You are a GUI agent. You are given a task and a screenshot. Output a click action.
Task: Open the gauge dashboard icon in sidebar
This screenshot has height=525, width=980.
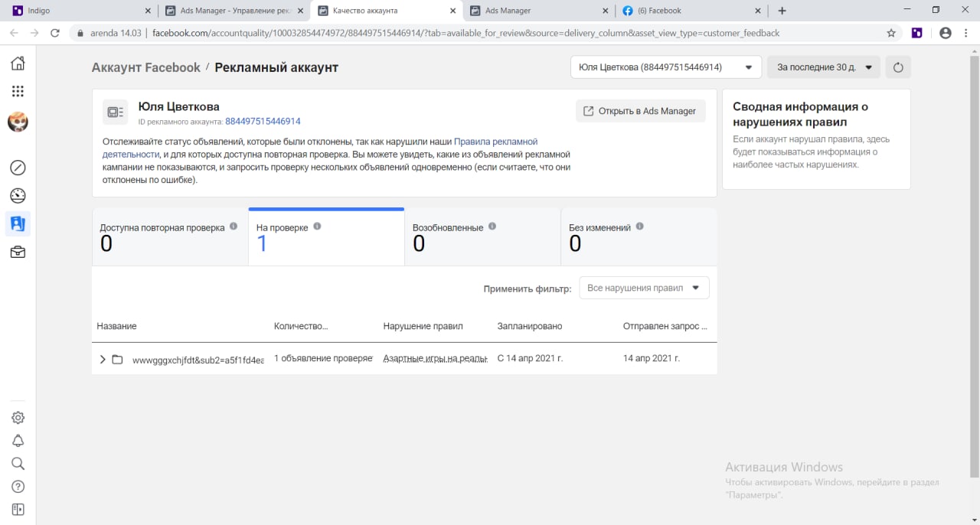(x=18, y=196)
